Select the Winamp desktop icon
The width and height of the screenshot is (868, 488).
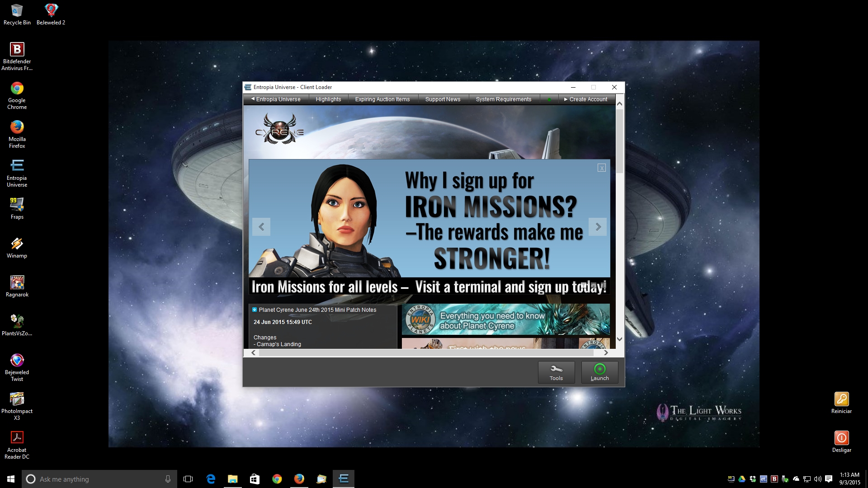(x=17, y=248)
